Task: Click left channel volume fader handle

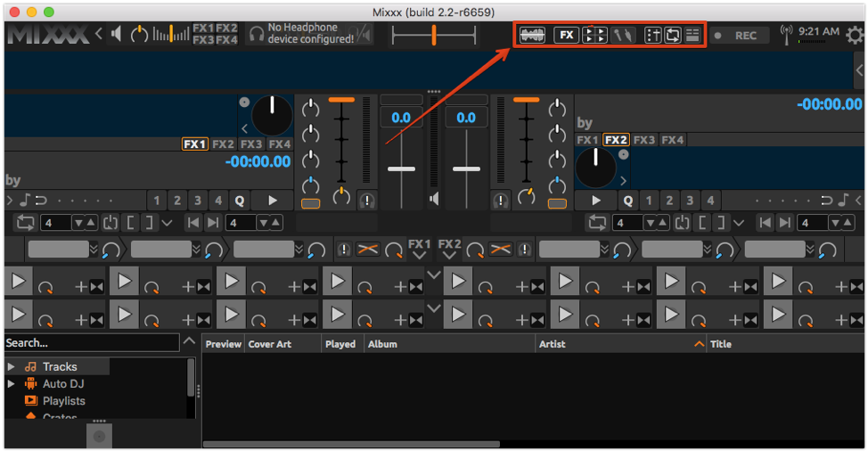Action: [x=401, y=168]
